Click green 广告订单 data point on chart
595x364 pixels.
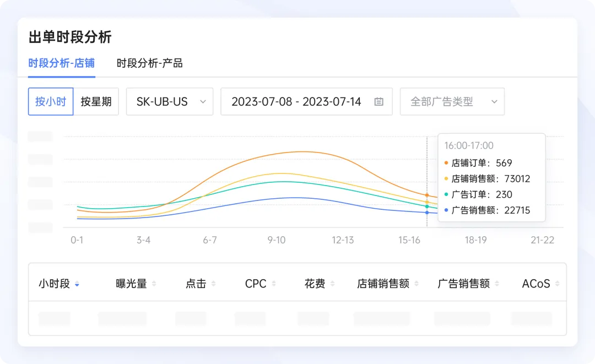pyautogui.click(x=427, y=207)
